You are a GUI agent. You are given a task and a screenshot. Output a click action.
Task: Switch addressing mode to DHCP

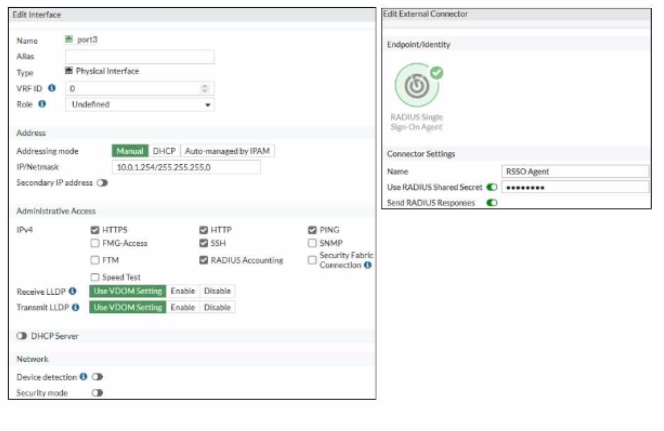[x=164, y=151]
